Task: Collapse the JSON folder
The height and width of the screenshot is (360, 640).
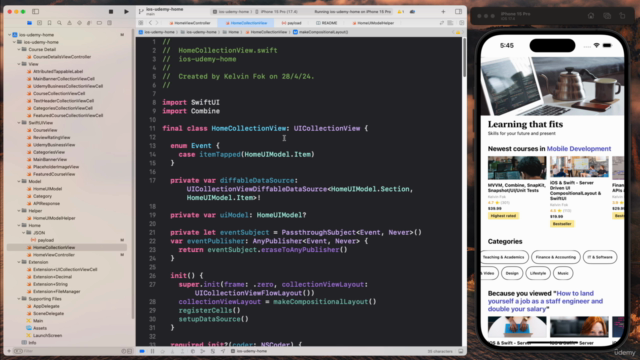Action: coord(24,233)
